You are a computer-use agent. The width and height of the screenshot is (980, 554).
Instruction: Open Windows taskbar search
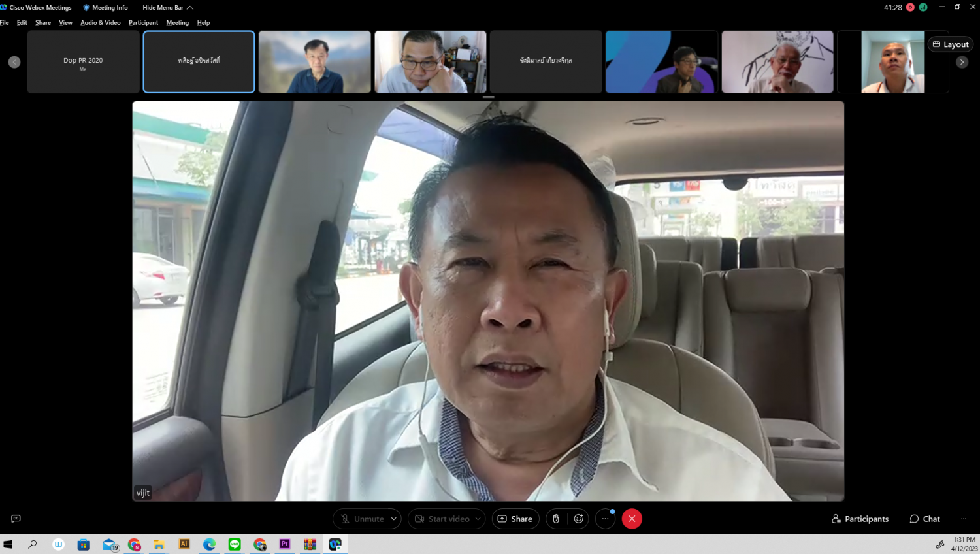tap(33, 544)
